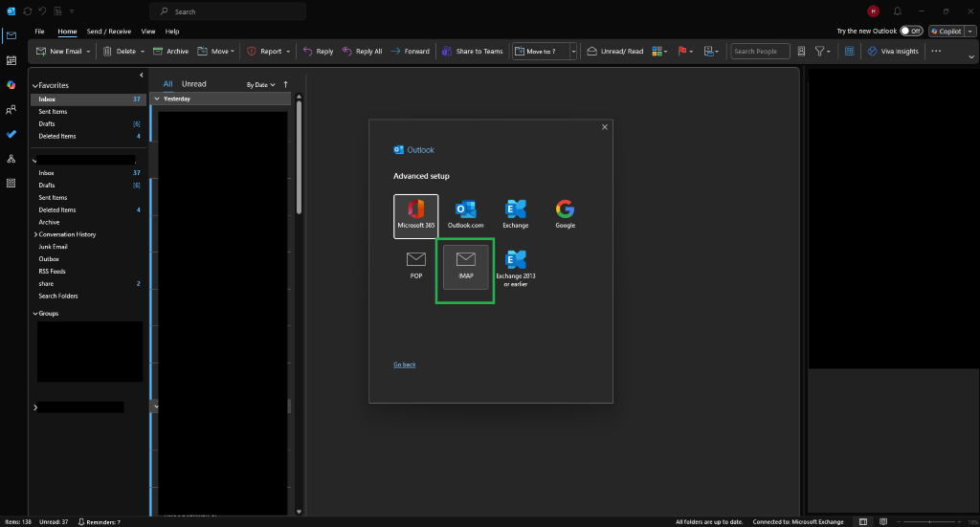Screen dimensions: 980x527
Task: Expand the Quick Steps Move to gallery
Action: [573, 52]
